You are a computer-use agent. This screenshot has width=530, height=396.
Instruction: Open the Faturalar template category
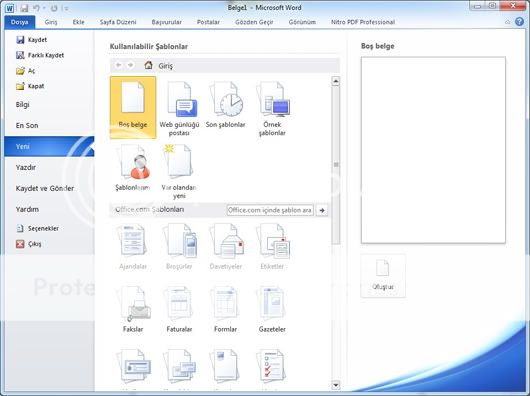pyautogui.click(x=179, y=309)
